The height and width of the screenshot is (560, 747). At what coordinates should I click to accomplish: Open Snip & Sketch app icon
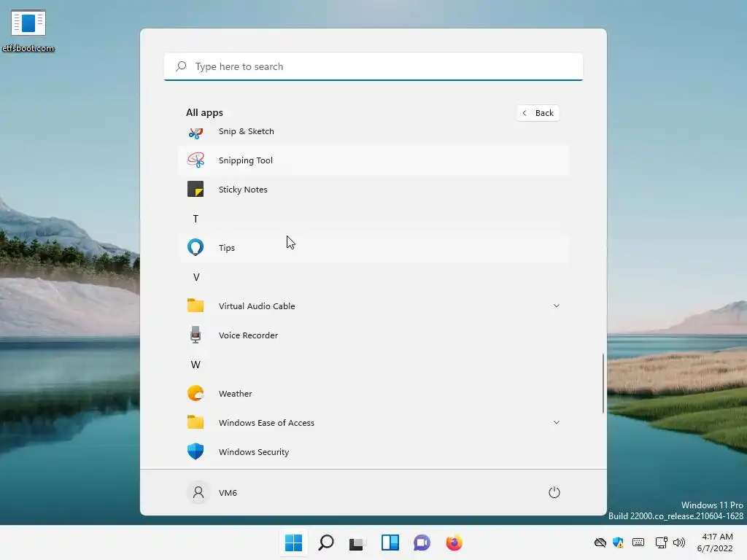(x=196, y=133)
